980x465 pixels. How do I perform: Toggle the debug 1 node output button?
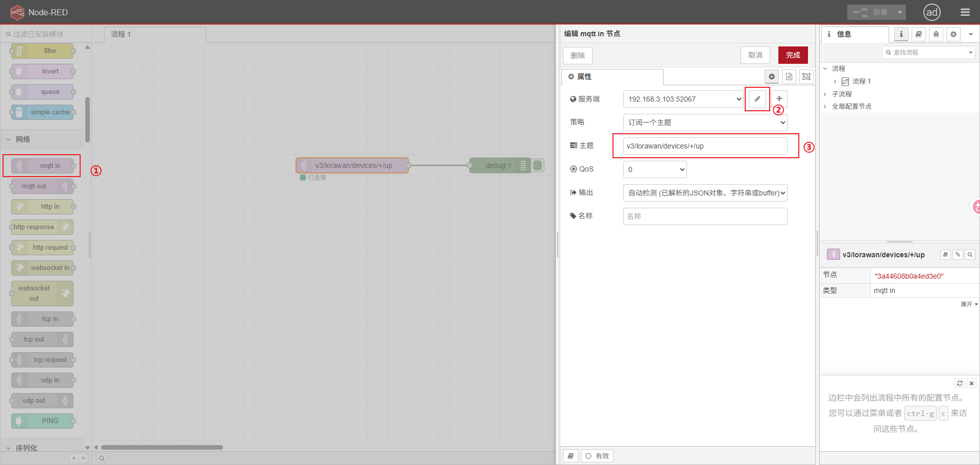(537, 165)
